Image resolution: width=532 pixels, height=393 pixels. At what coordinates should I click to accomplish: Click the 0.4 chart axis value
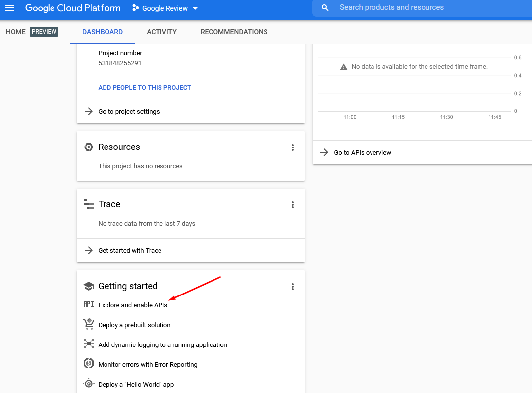[518, 75]
